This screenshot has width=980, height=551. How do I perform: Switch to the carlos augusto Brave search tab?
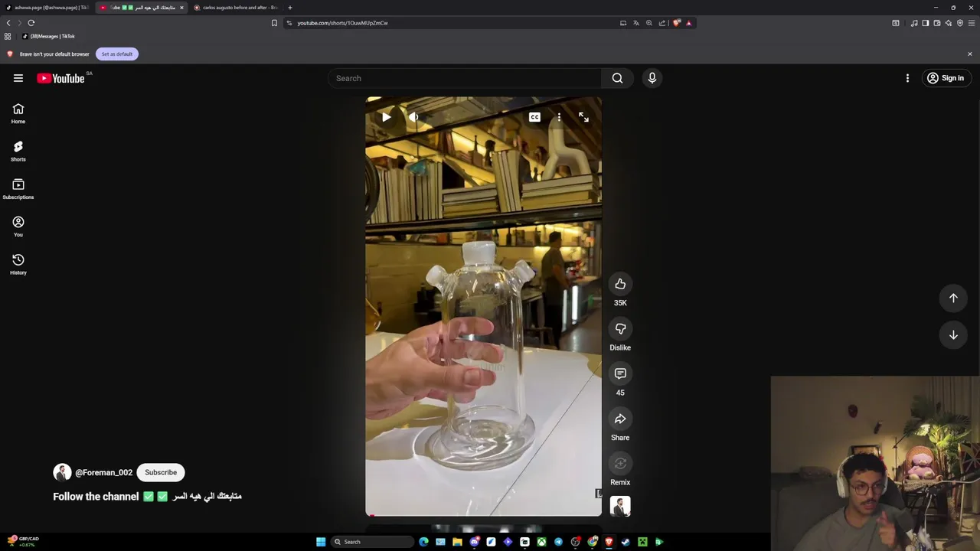click(237, 8)
